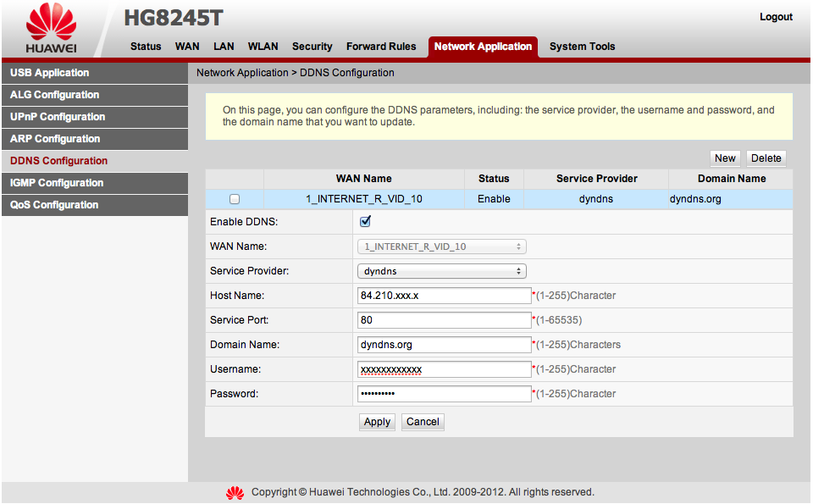Image resolution: width=813 pixels, height=504 pixels.
Task: Click the Logout link
Action: click(x=776, y=17)
